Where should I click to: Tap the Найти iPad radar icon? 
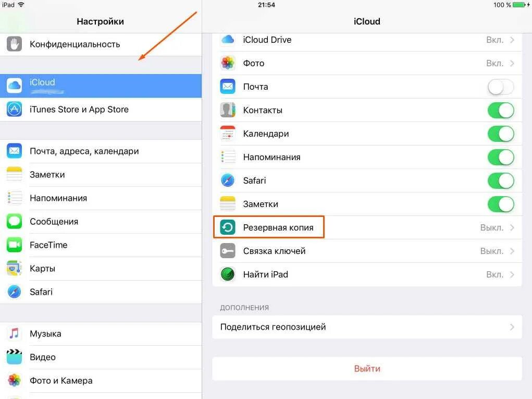228,274
